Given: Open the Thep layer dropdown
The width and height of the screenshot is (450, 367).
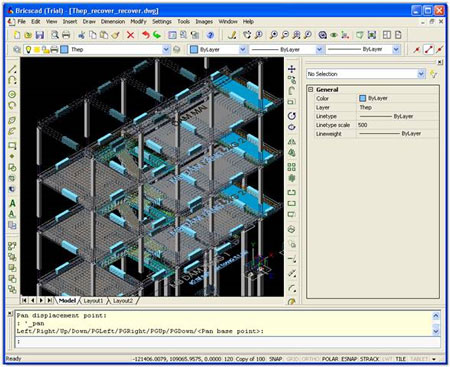Looking at the screenshot, I should click(166, 50).
